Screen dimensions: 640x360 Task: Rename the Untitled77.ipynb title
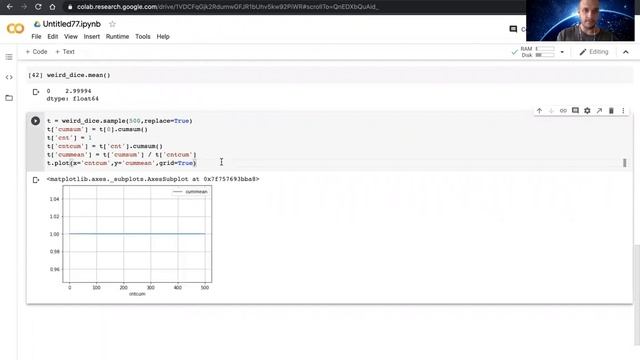pyautogui.click(x=71, y=24)
